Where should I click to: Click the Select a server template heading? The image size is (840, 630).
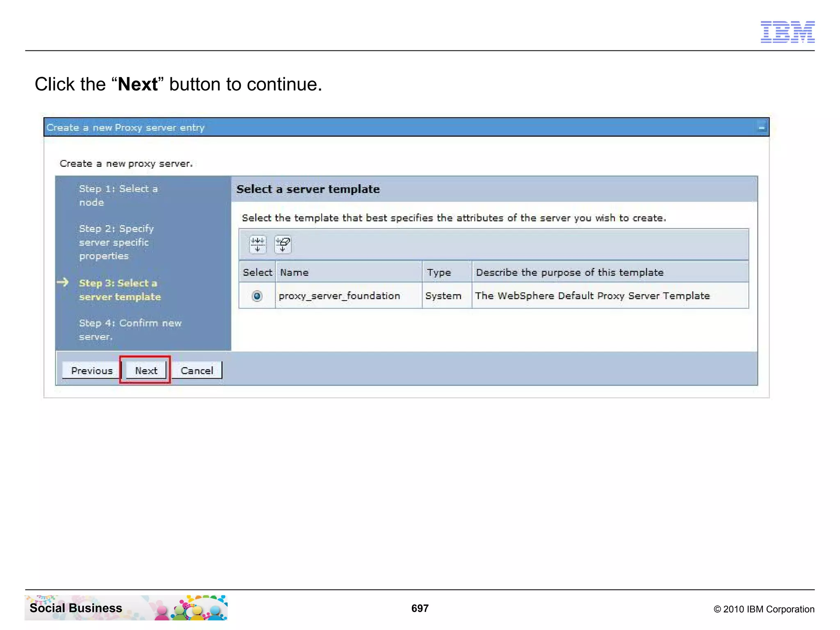[x=308, y=189]
